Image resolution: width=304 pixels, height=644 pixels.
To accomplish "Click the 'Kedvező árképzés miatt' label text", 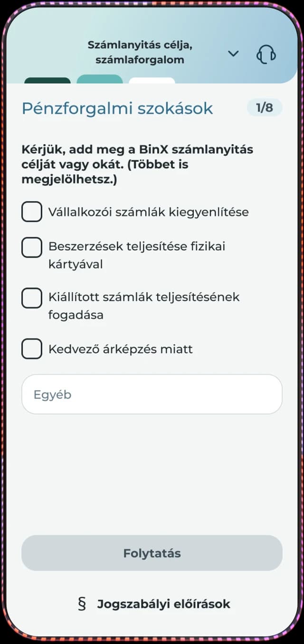I will pyautogui.click(x=121, y=350).
